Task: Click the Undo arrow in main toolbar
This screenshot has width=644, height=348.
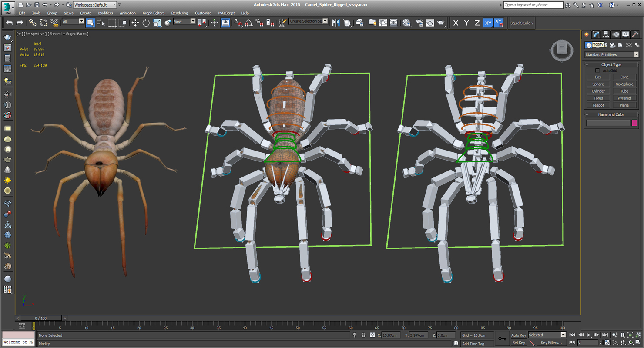Action: pyautogui.click(x=9, y=23)
